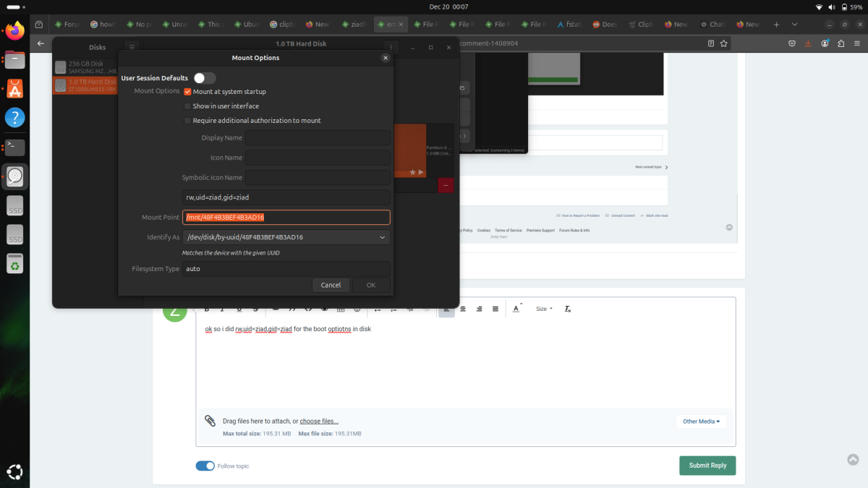Toggle the Follow topic switch

205,466
